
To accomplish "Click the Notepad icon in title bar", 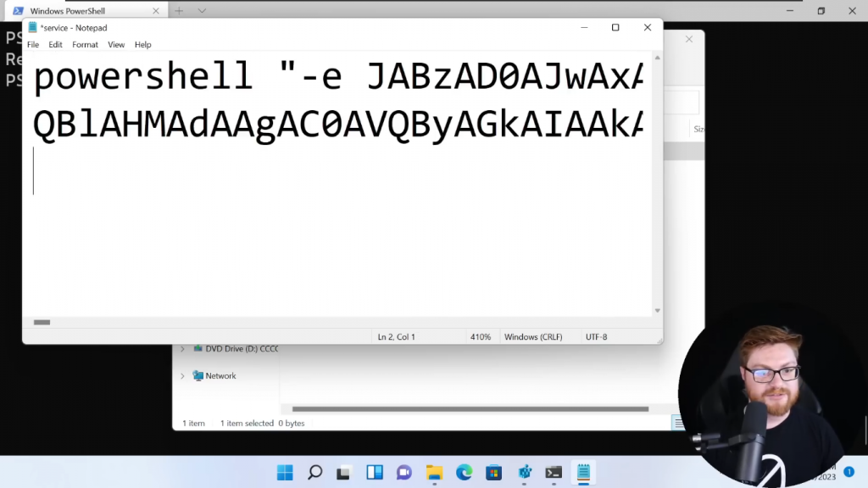I will 33,28.
